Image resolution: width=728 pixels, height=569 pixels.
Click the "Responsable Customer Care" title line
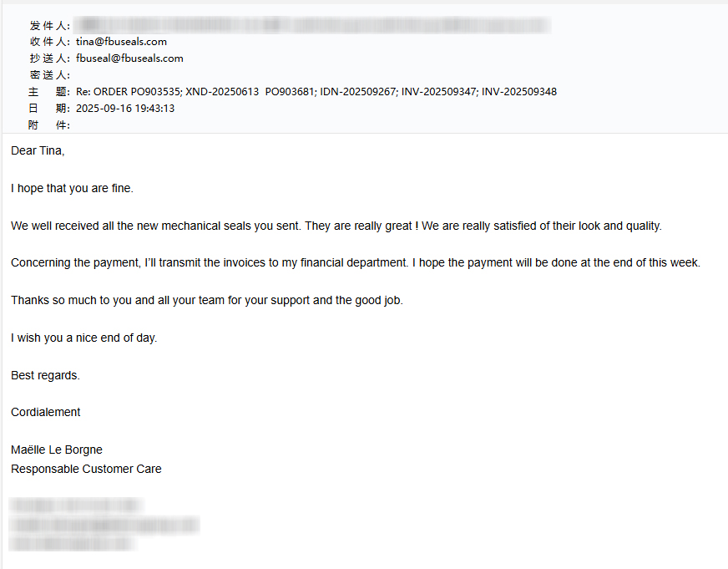[86, 470]
